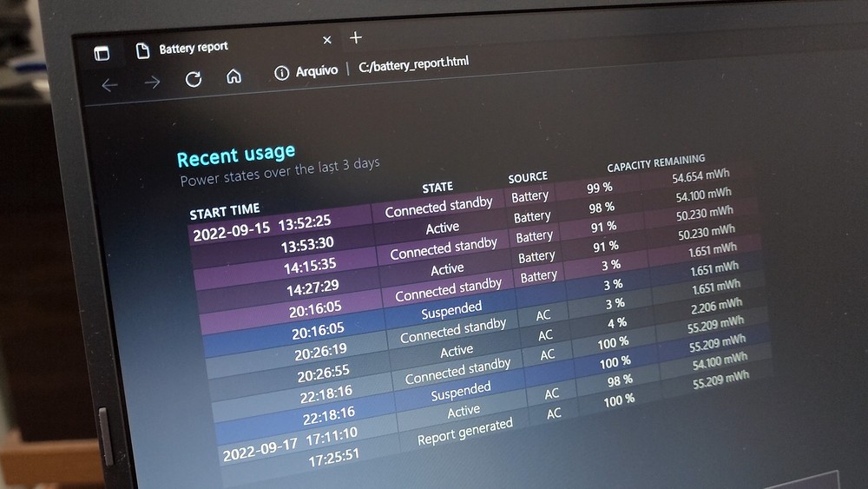The width and height of the screenshot is (868, 489).
Task: Click the page icon on Battery report tab
Action: point(142,50)
